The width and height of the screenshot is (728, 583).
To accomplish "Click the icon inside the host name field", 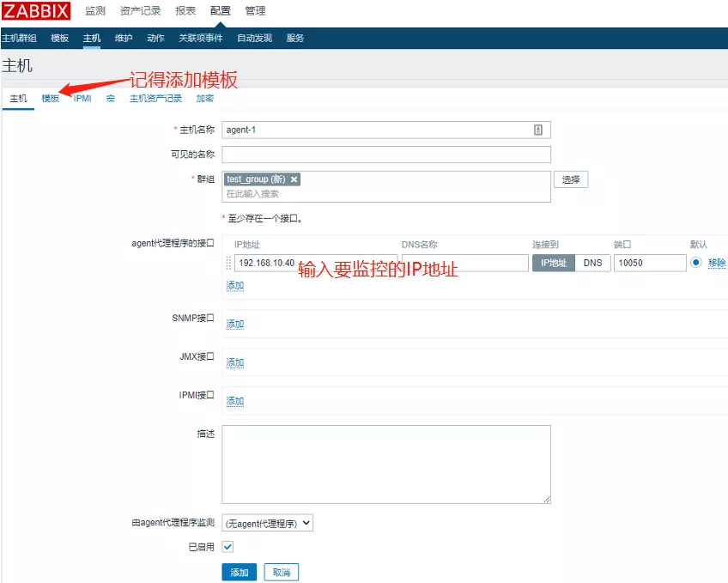I will 538,130.
